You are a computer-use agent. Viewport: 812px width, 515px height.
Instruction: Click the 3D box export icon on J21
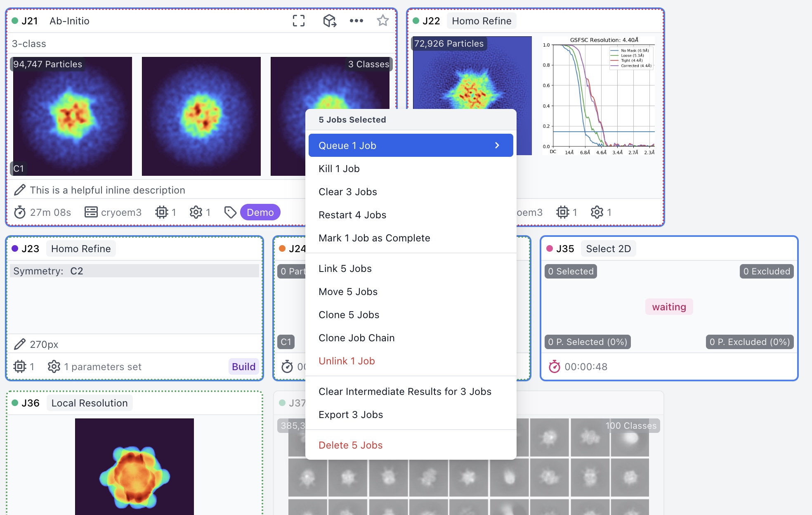coord(330,21)
